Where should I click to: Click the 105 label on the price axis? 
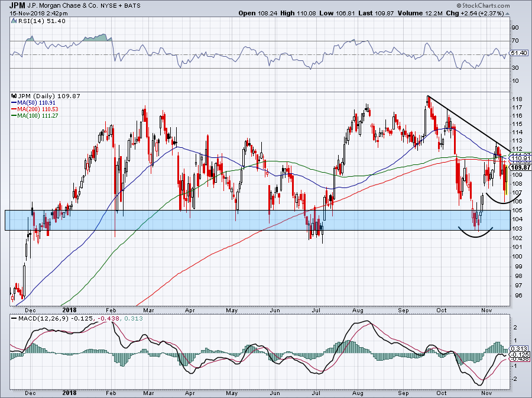pos(517,211)
